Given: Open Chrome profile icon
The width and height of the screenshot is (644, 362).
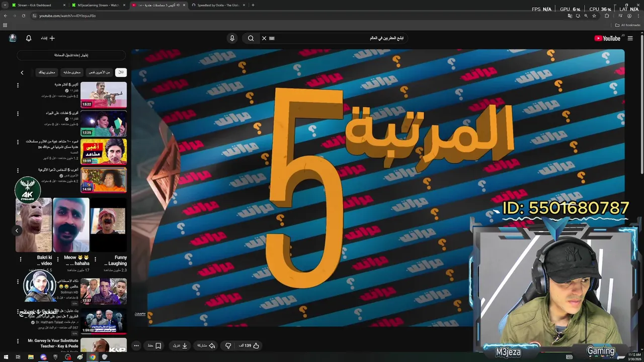Looking at the screenshot, I should tap(629, 16).
